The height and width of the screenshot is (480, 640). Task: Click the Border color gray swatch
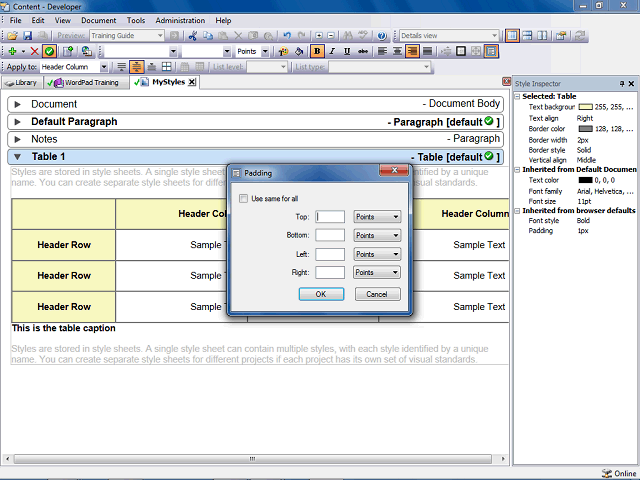585,129
